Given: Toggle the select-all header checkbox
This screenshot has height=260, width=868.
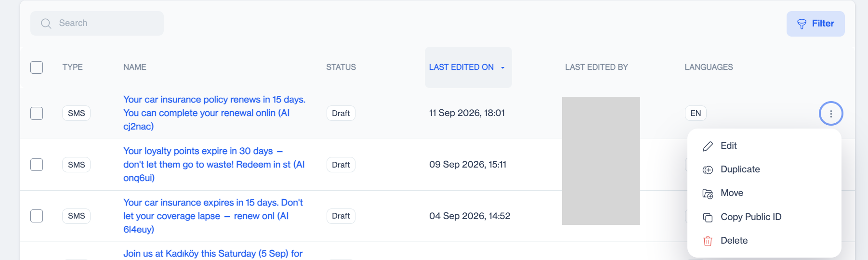Looking at the screenshot, I should [x=37, y=67].
